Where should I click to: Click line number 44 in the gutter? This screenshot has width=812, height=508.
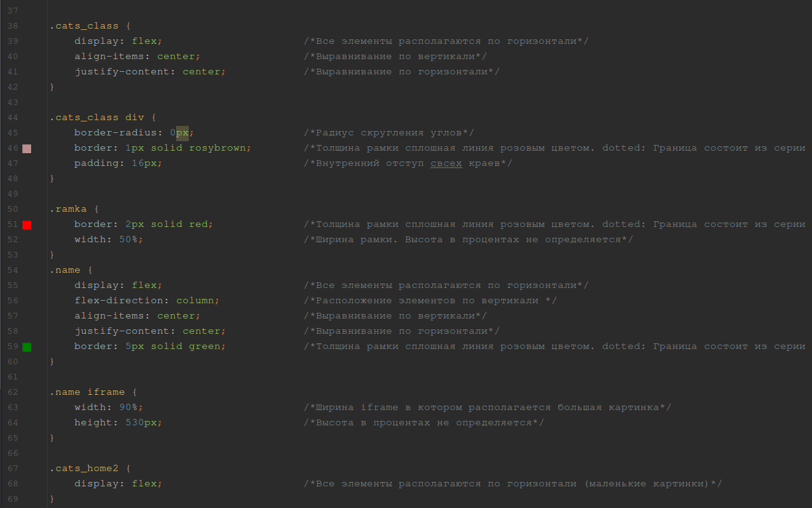(x=13, y=118)
